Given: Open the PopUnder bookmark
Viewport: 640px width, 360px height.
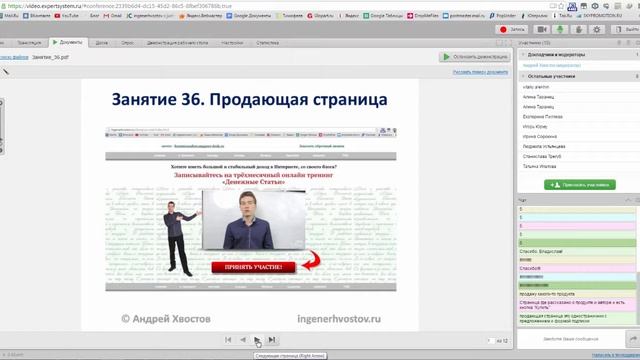Looking at the screenshot, I should (x=502, y=16).
